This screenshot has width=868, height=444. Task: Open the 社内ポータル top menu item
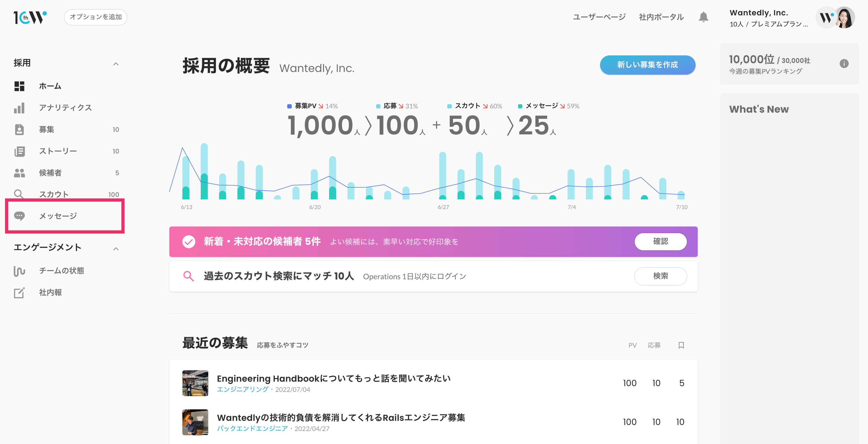[661, 17]
